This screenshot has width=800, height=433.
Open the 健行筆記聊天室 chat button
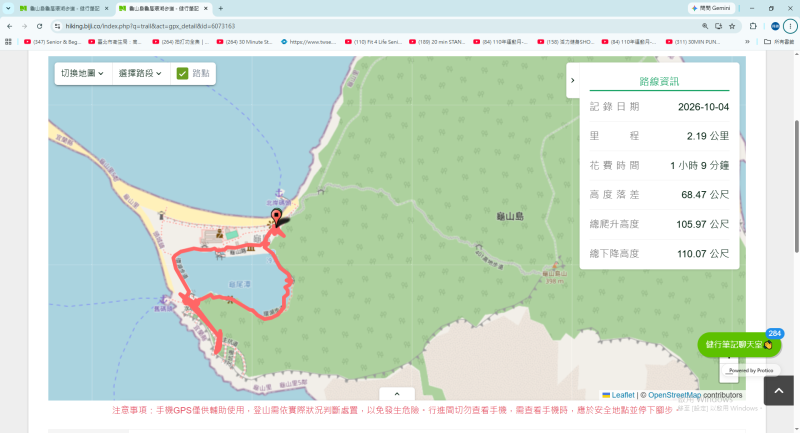[739, 345]
